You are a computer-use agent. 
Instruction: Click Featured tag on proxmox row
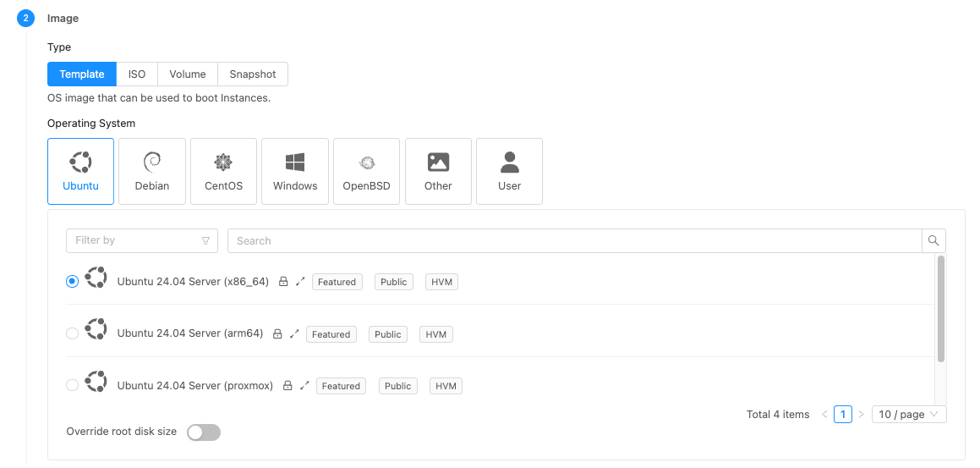(342, 386)
